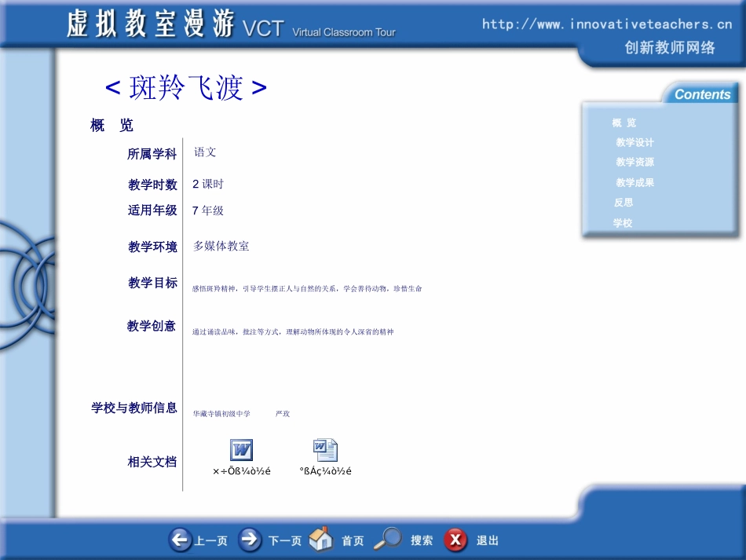Click the 教学环境 label

[x=152, y=247]
